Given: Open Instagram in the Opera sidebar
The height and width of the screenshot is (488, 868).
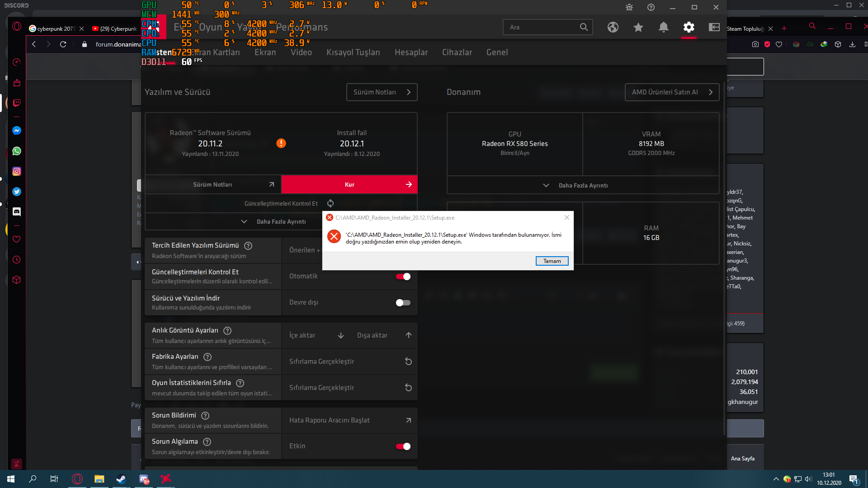Looking at the screenshot, I should coord(17,171).
